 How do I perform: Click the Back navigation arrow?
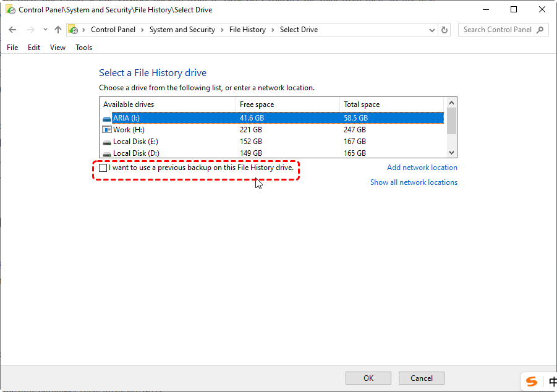click(13, 30)
